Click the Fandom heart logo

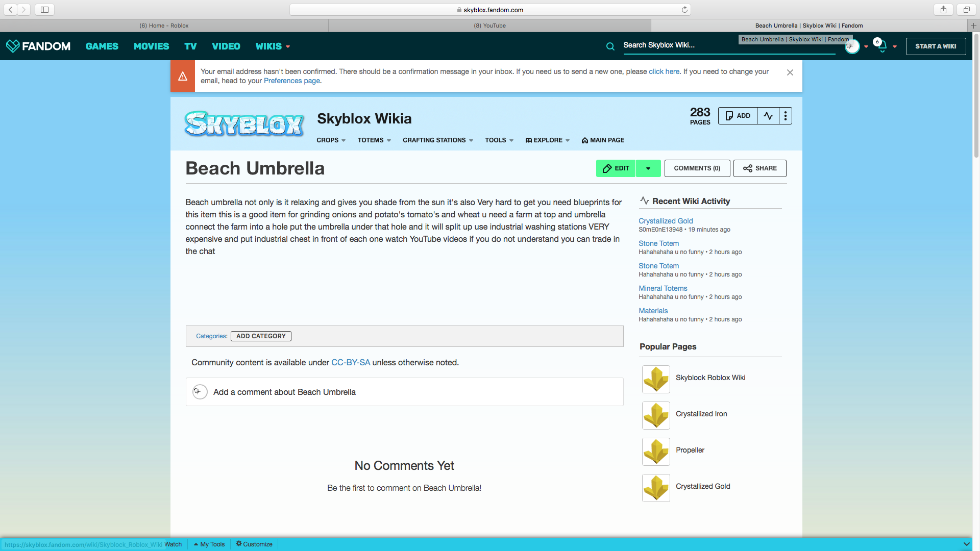(x=13, y=46)
